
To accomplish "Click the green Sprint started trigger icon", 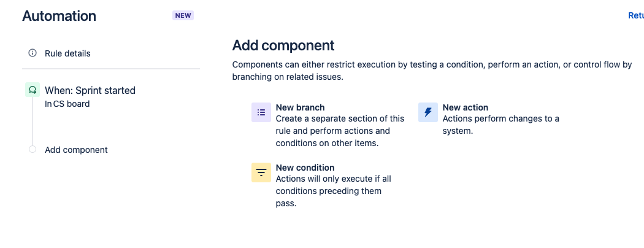I will click(32, 90).
